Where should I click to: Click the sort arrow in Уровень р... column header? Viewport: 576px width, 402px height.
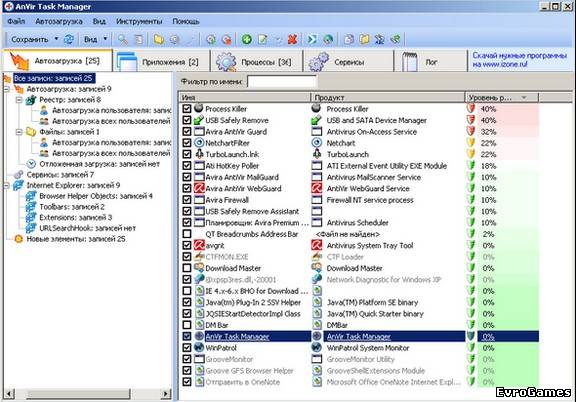524,97
